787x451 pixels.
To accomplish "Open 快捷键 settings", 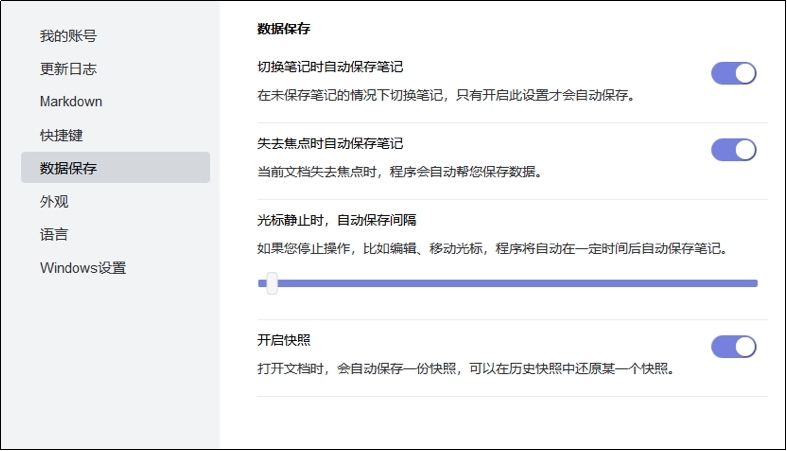I will click(61, 135).
